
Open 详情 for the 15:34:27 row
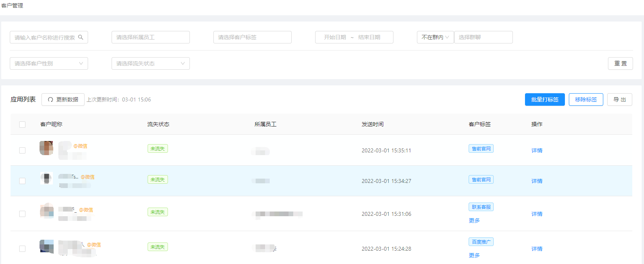coord(537,181)
